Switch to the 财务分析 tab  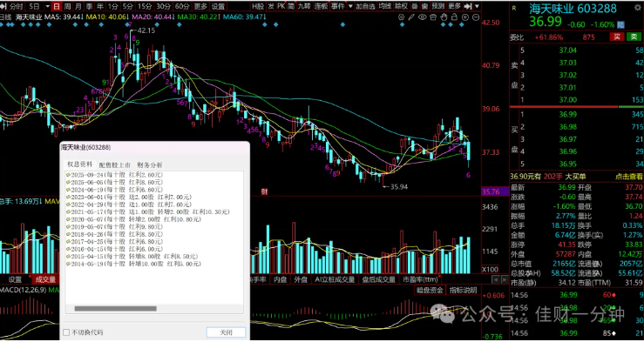pos(150,164)
